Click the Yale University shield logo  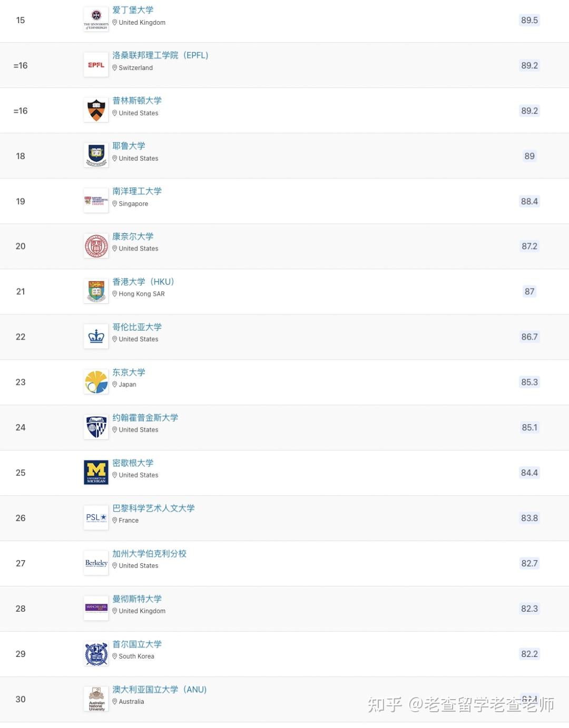pos(96,156)
